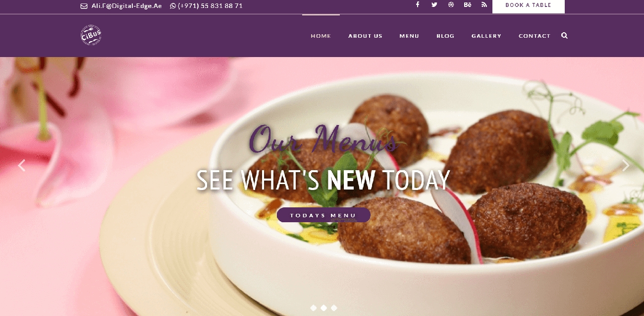Select the first slider dot
This screenshot has width=644, height=316.
click(x=313, y=308)
